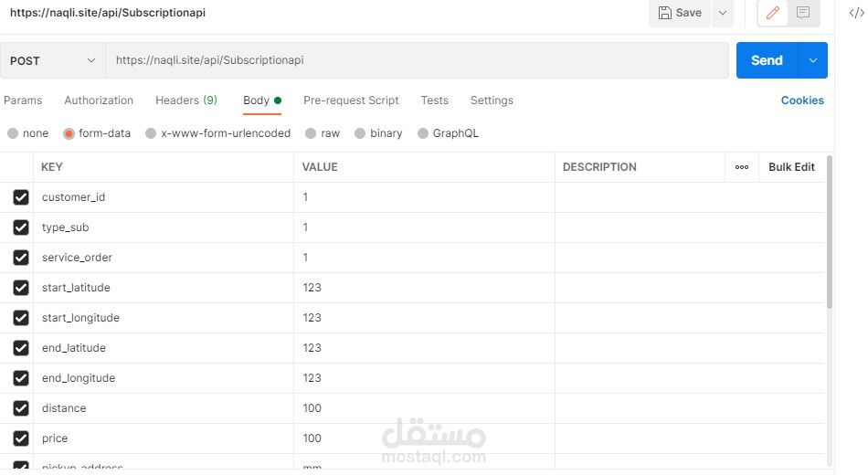868x475 pixels.
Task: Select x-www-form-urlencoded radio button
Action: pos(151,133)
